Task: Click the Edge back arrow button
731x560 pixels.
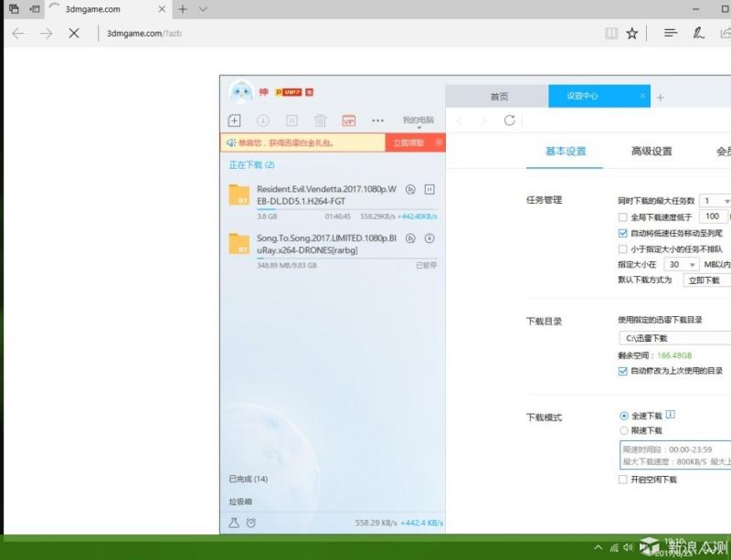Action: [x=18, y=33]
